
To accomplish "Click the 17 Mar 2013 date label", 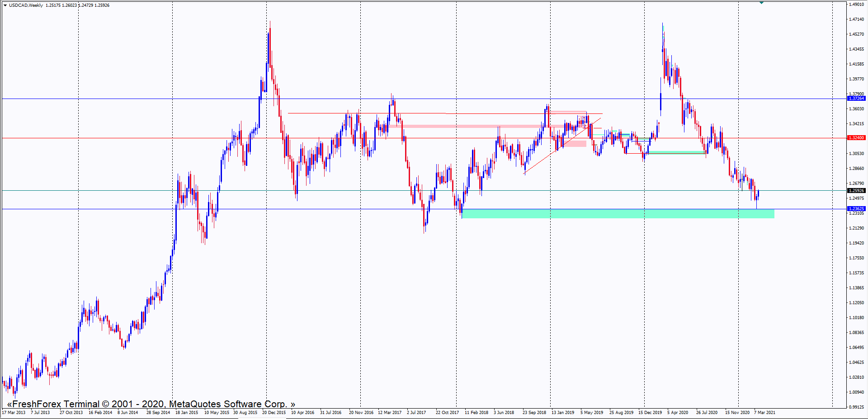I will [14, 413].
